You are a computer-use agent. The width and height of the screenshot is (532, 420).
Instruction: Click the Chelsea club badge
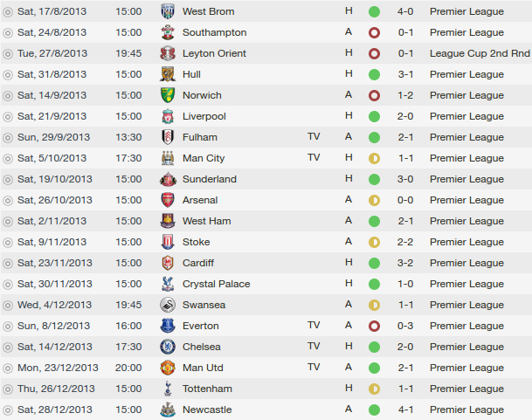click(168, 347)
